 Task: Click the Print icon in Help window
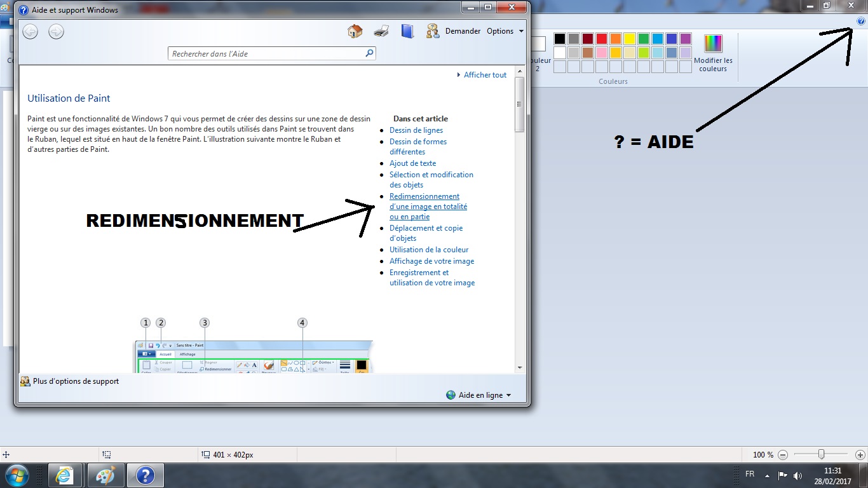point(381,31)
